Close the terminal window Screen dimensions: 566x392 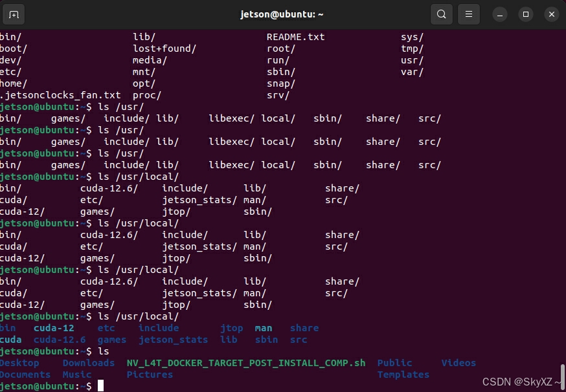click(552, 14)
